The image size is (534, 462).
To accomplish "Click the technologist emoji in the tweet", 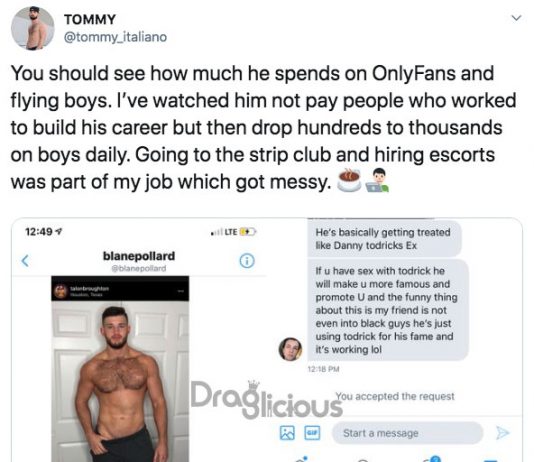I will pyautogui.click(x=377, y=180).
